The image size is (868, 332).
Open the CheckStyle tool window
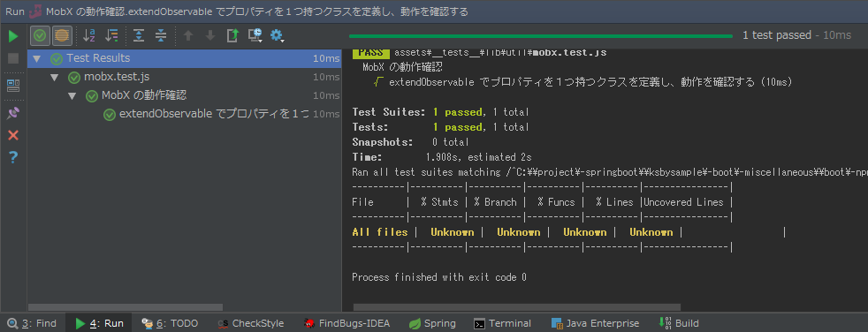(x=251, y=323)
